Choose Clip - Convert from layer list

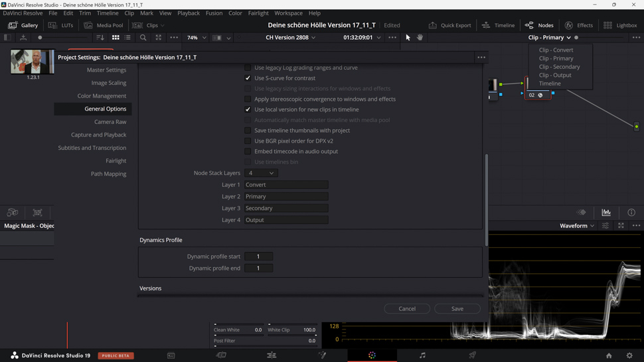[x=556, y=50]
